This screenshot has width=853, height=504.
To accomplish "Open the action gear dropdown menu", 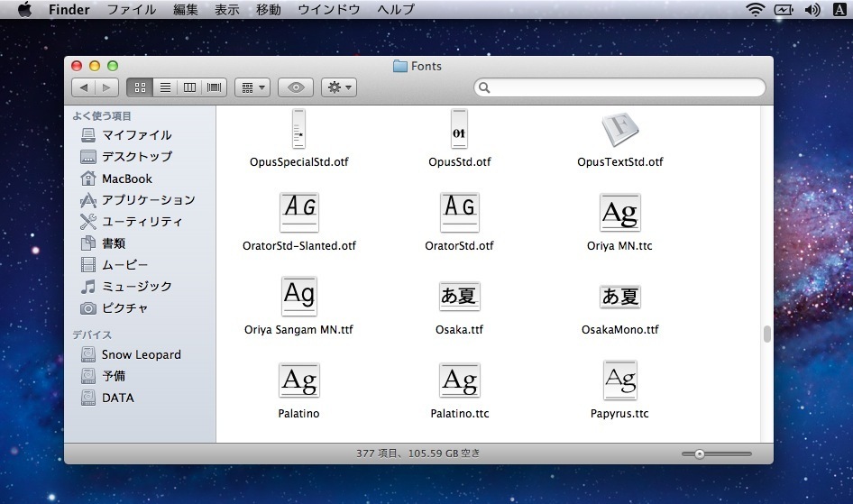I will [339, 87].
